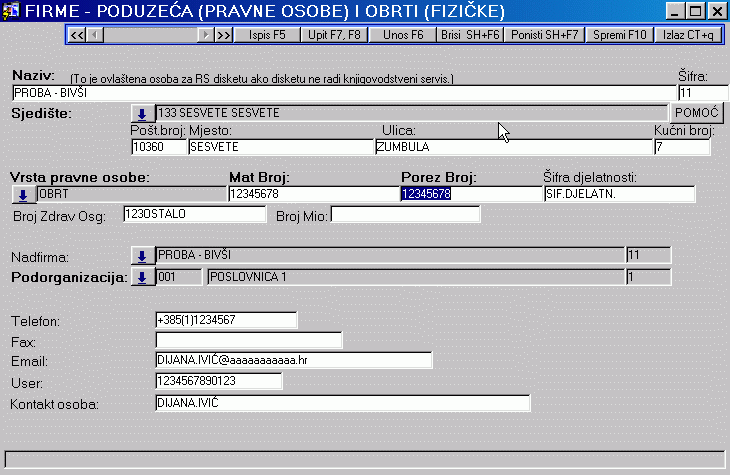Click Ponisti SH+F7 undo button
The height and width of the screenshot is (475, 730).
point(544,35)
